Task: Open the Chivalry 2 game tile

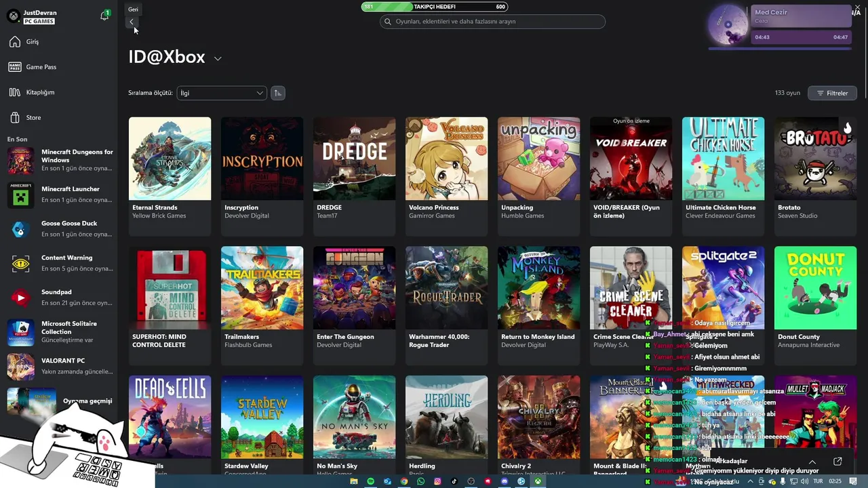Action: (538, 425)
